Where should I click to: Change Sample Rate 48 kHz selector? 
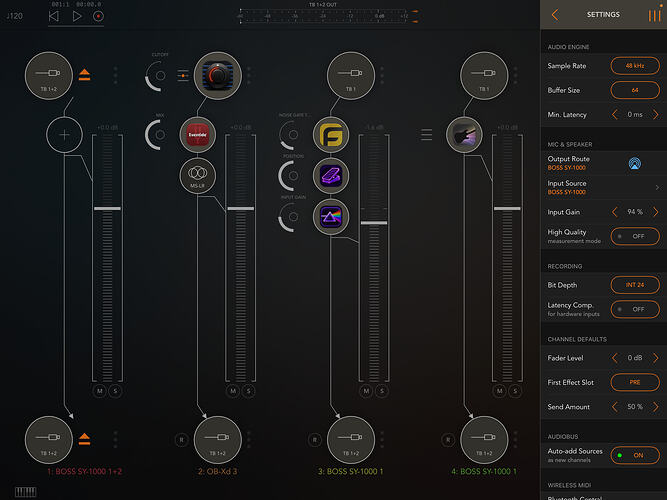[635, 66]
